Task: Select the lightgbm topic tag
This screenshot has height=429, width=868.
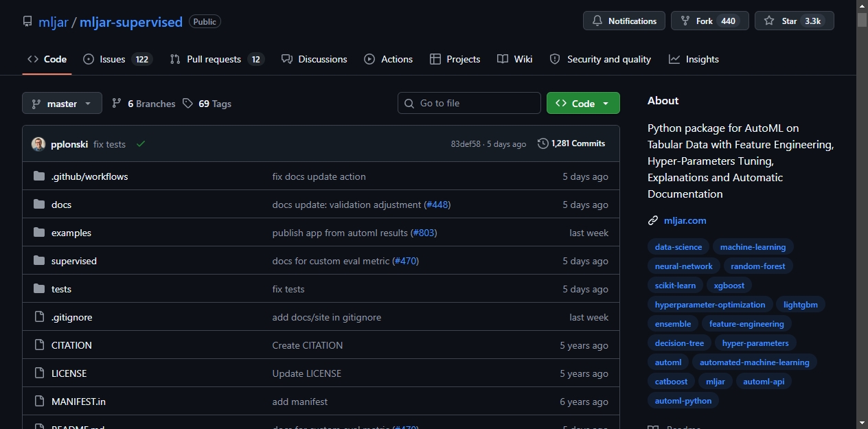Action: [801, 305]
